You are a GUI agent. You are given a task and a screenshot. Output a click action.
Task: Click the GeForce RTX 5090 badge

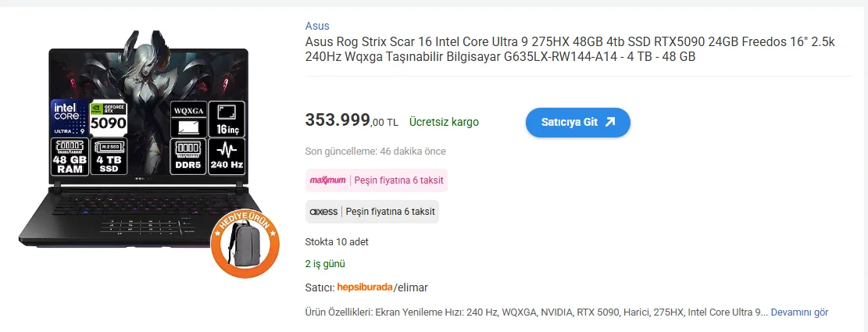(x=109, y=118)
